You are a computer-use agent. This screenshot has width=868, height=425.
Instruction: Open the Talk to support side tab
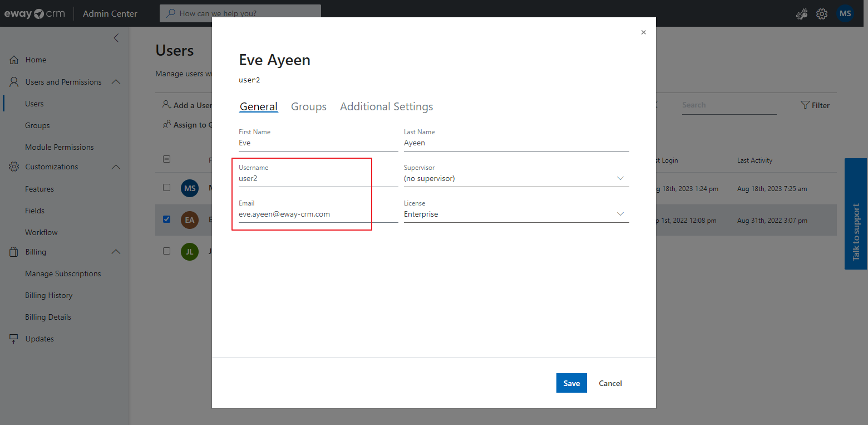tap(856, 214)
